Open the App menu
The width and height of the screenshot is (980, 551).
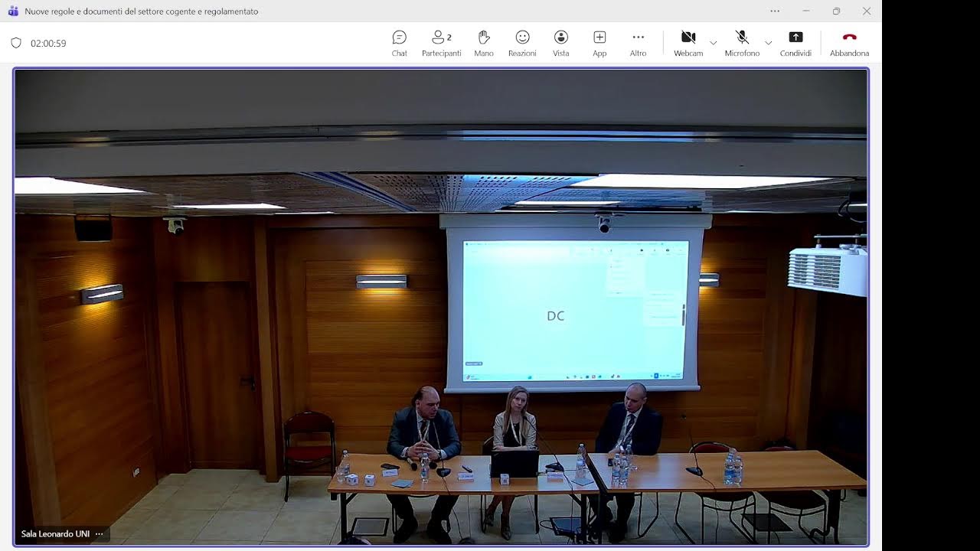(x=599, y=44)
